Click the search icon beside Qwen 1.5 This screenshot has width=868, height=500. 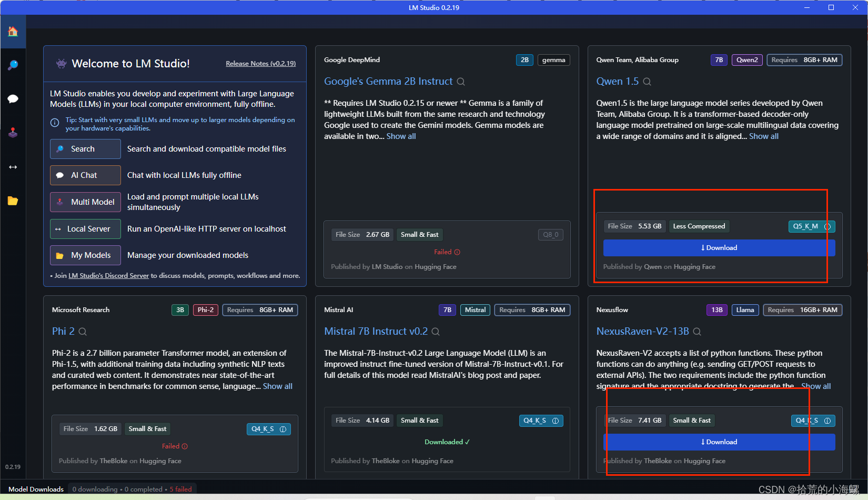pos(647,82)
